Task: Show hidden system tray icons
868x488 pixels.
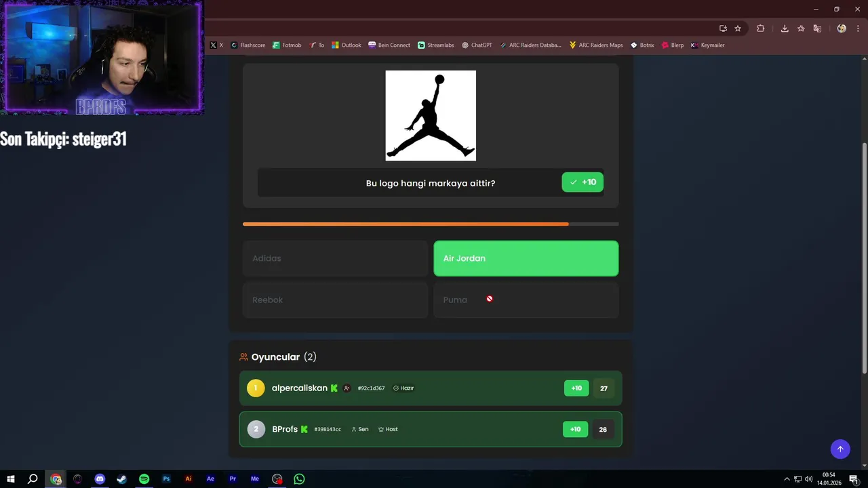Action: [787, 479]
